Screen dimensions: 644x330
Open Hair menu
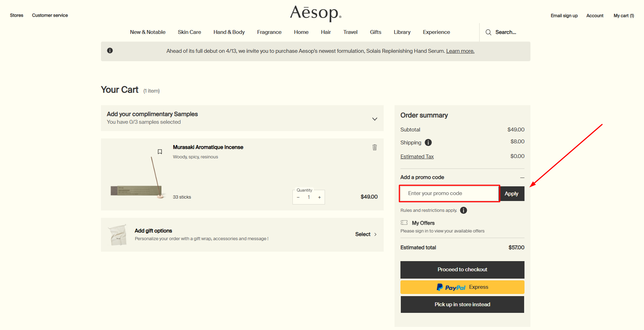(x=326, y=32)
